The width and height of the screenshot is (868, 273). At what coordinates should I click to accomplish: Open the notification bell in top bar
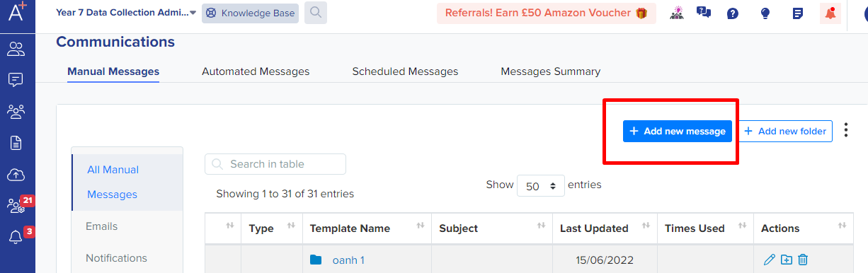click(x=830, y=13)
